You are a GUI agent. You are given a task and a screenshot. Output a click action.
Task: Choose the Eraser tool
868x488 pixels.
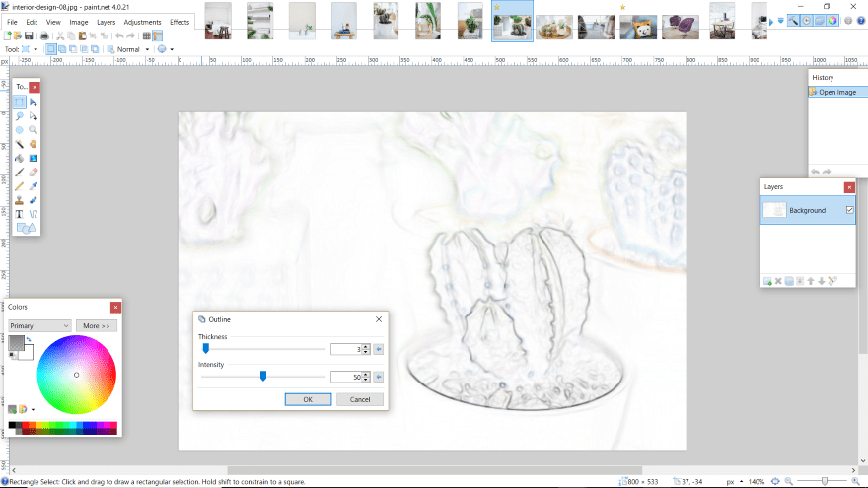pos(34,172)
